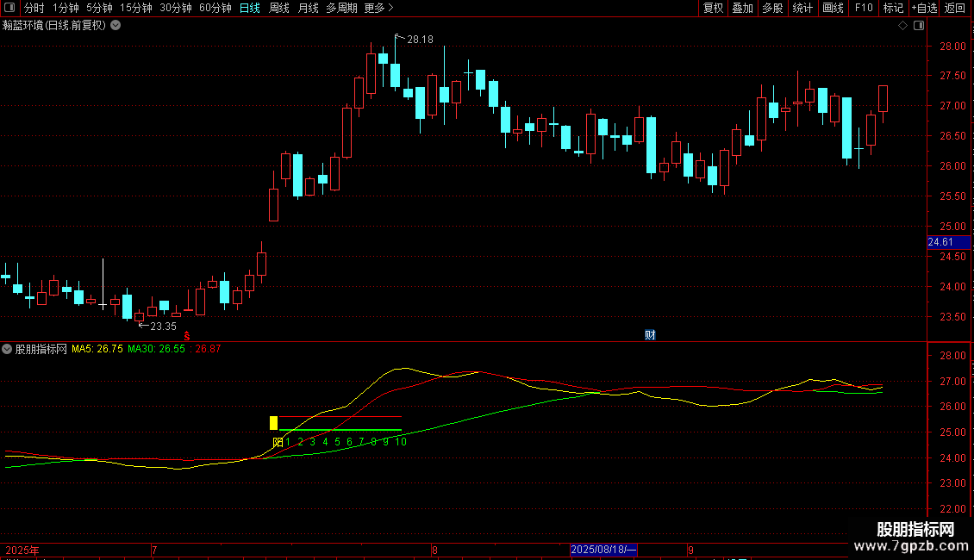Click the yellow 阳 signal block
Image resolution: width=974 pixels, height=560 pixels.
coord(273,423)
